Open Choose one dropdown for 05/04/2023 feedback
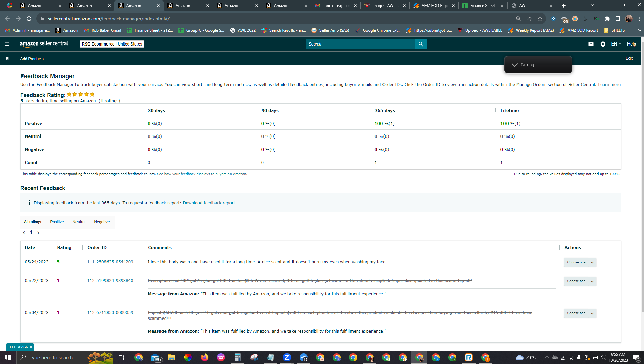 [580, 313]
